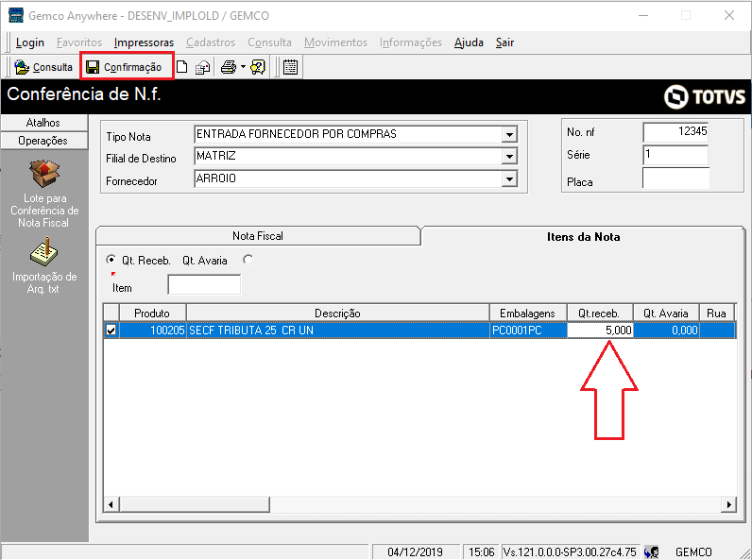Viewport: 752px width, 560px height.
Task: Click the document copy icon in toolbar
Action: click(x=202, y=67)
